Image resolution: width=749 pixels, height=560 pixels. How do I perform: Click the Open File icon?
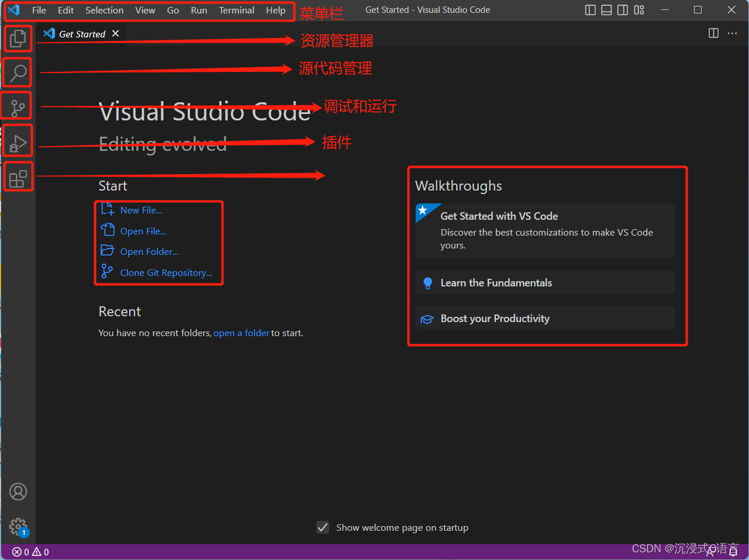tap(107, 230)
